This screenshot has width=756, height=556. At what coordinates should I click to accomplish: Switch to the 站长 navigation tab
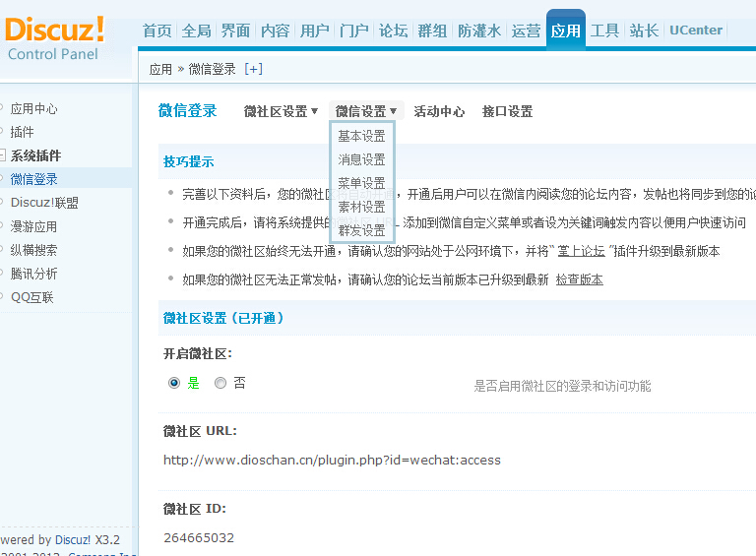(644, 31)
